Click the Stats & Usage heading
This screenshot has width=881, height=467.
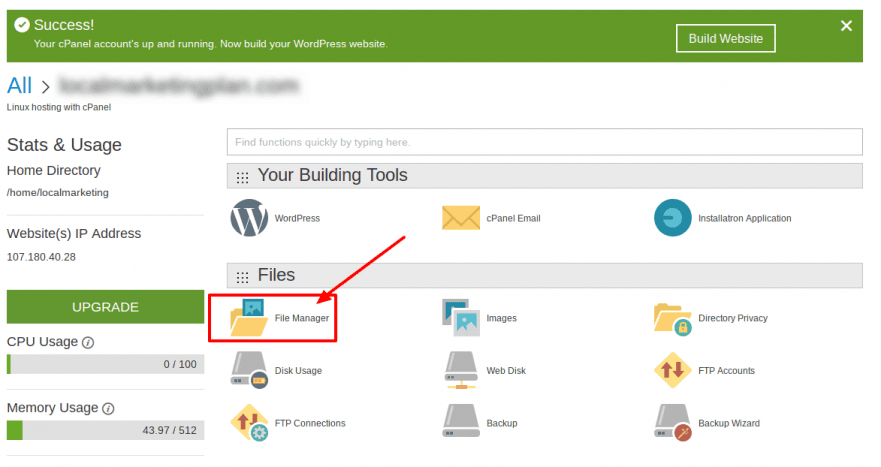(x=64, y=144)
